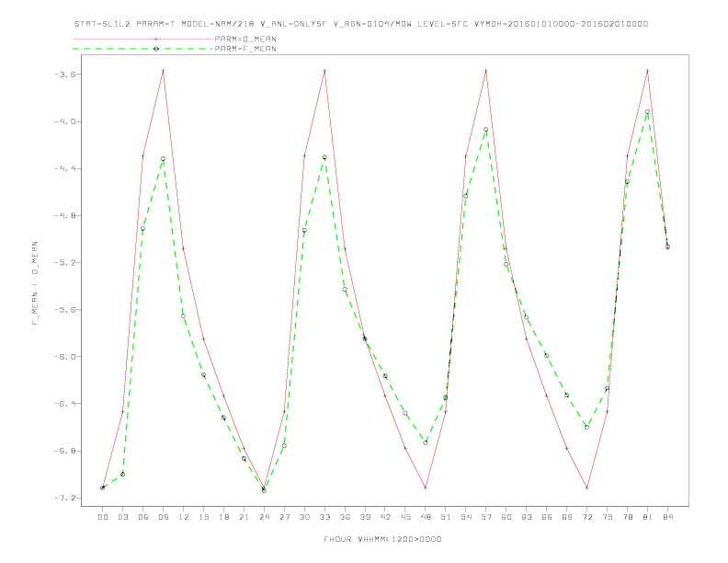Click the 42 forecast hour tick label
This screenshot has height=563, width=728.
[x=385, y=517]
